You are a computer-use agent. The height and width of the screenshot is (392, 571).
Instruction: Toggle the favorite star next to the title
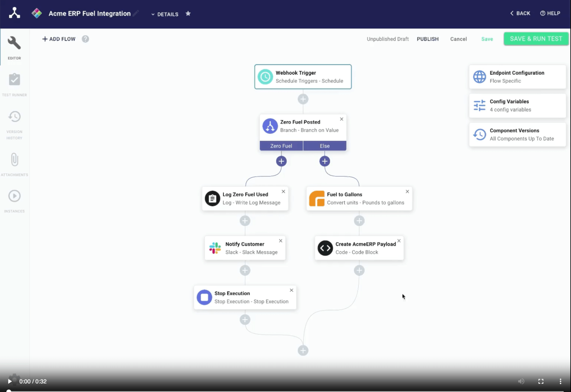click(188, 13)
